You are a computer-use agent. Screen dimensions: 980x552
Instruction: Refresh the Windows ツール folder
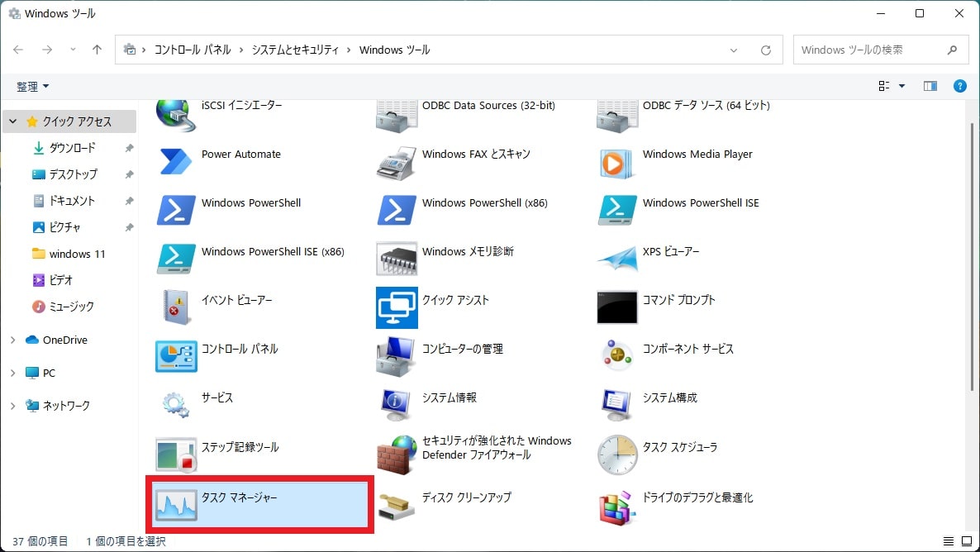pos(766,50)
